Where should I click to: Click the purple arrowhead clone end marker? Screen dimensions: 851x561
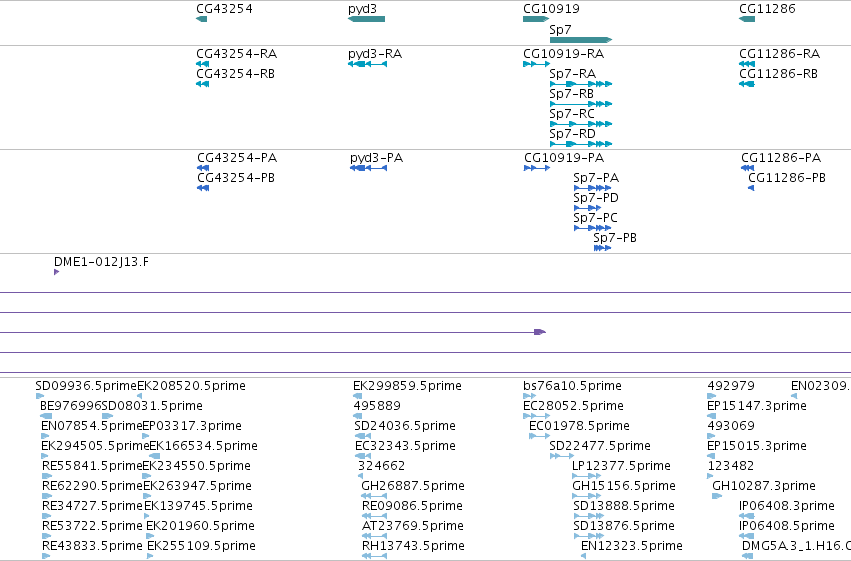pos(540,332)
